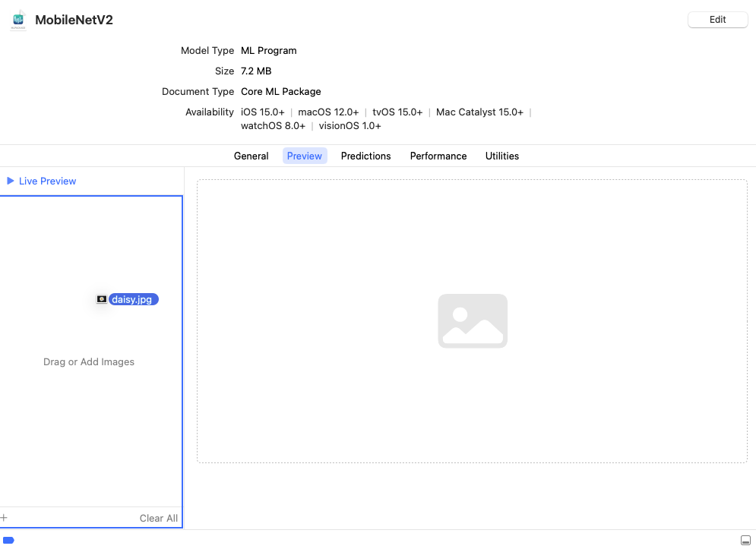Click the MobileNetV2 model package icon
Image resolution: width=756 pixels, height=549 pixels.
tap(18, 20)
